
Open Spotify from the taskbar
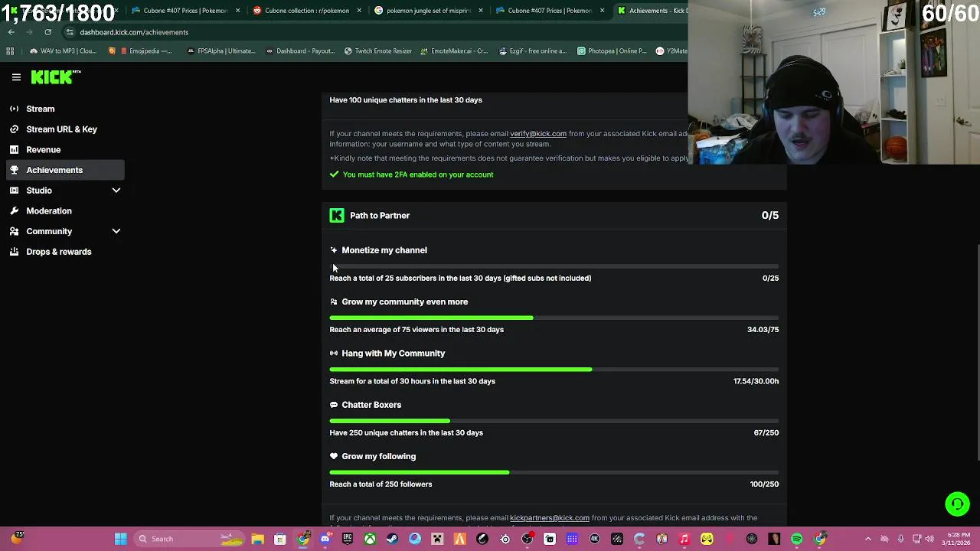[796, 539]
